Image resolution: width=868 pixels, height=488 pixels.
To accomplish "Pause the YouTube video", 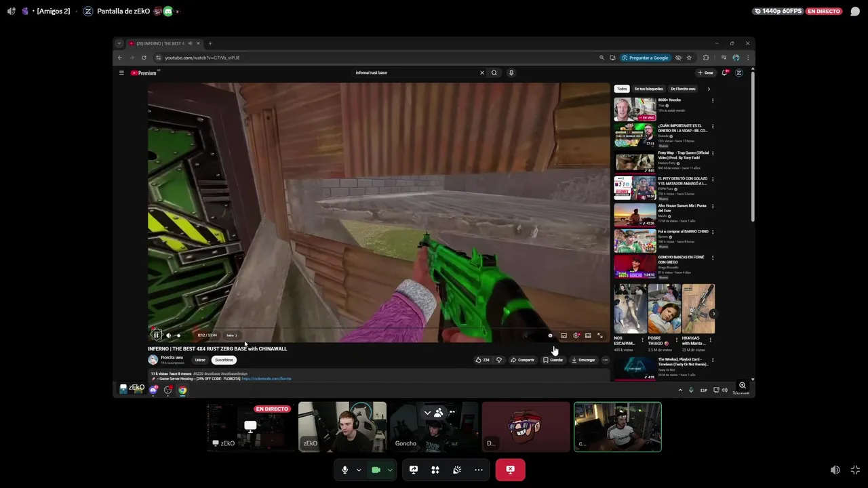I will click(x=156, y=335).
